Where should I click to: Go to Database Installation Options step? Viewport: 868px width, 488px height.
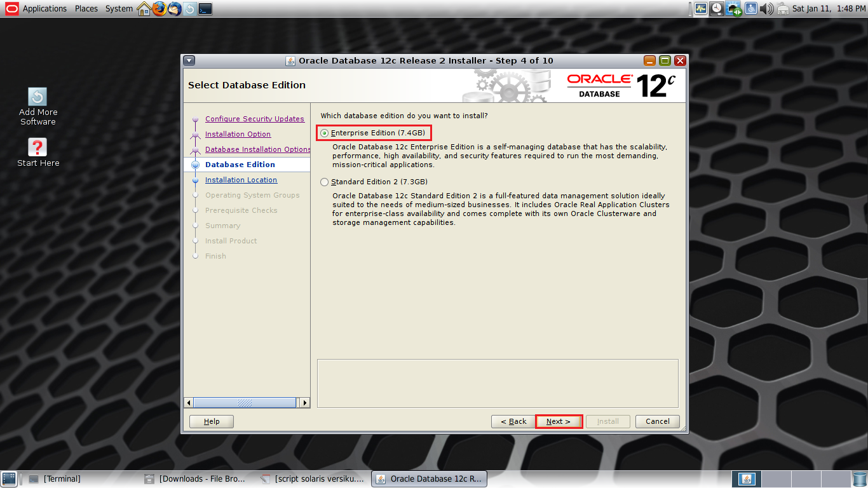pos(257,149)
